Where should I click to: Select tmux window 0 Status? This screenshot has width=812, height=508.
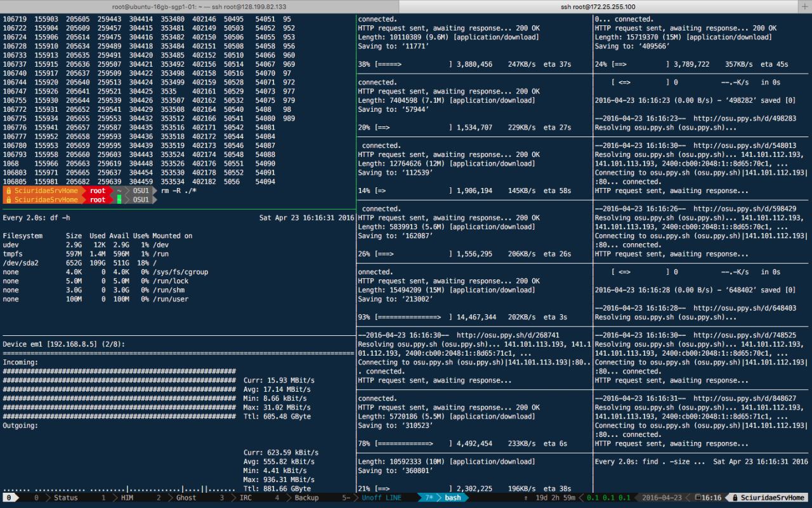56,498
